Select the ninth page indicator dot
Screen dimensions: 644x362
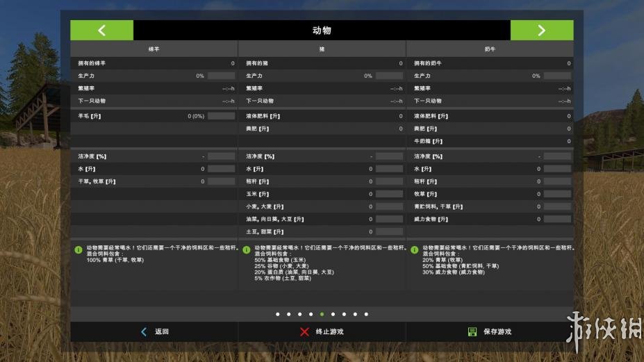[366, 314]
